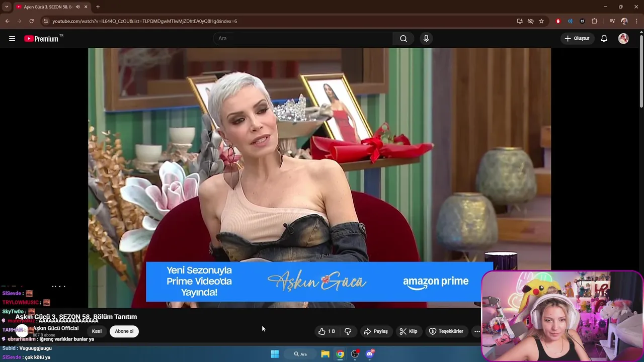Open a new browser tab
Image resolution: width=644 pixels, height=362 pixels.
[x=98, y=7]
